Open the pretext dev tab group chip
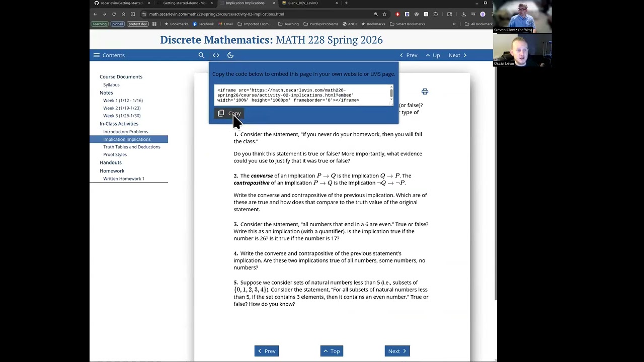Screen dimensions: 644x362 click(x=137, y=24)
